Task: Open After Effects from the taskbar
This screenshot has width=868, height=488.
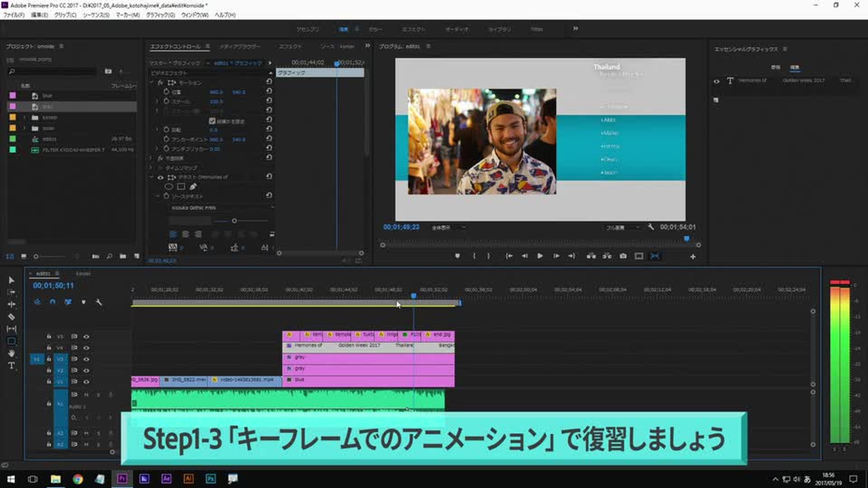Action: (x=166, y=479)
